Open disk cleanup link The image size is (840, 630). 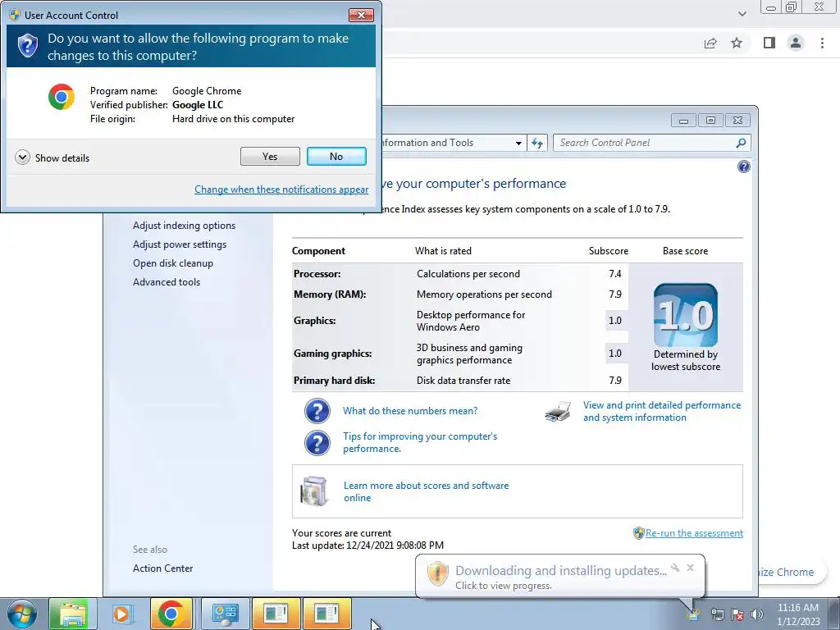coord(173,263)
